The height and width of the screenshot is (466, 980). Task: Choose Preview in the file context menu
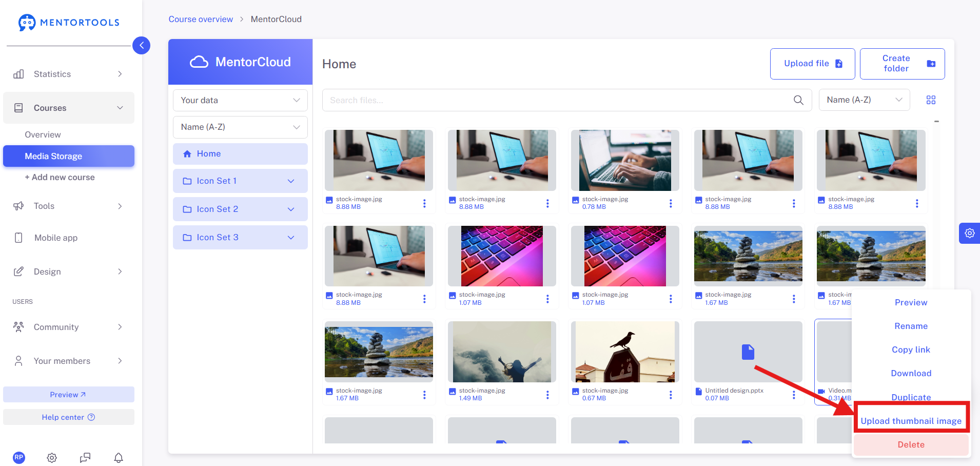click(x=911, y=302)
